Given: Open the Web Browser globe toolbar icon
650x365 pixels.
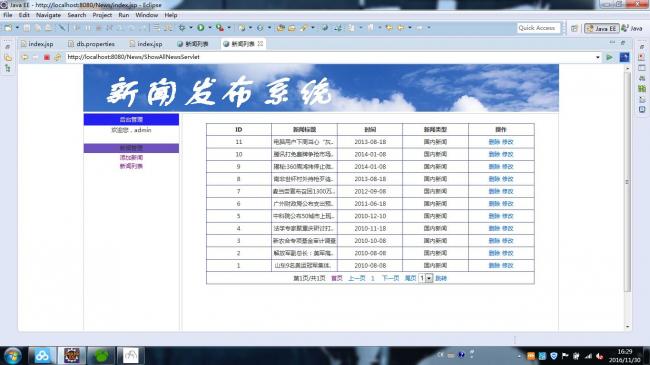Looking at the screenshot, I should (325, 28).
